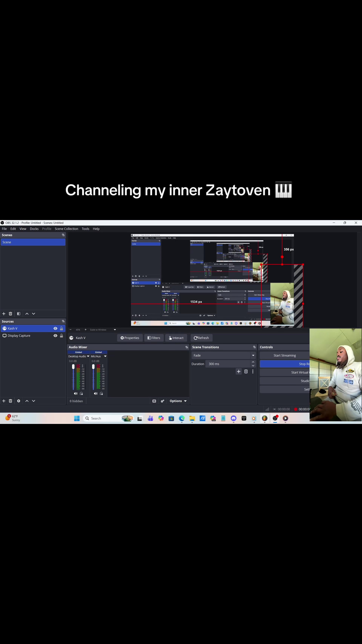The height and width of the screenshot is (644, 362).
Task: Move source up arrow in Sources panel
Action: click(x=27, y=401)
